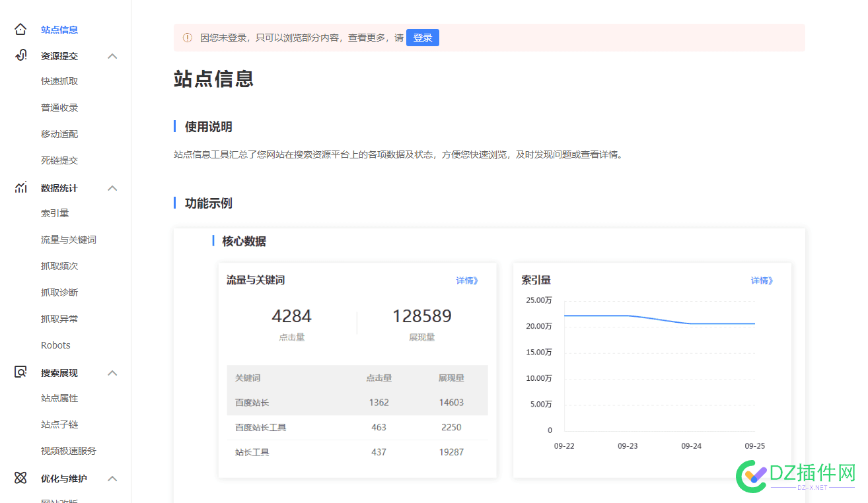This screenshot has width=868, height=503.
Task: Open 索引量 sidebar item
Action: 55,213
